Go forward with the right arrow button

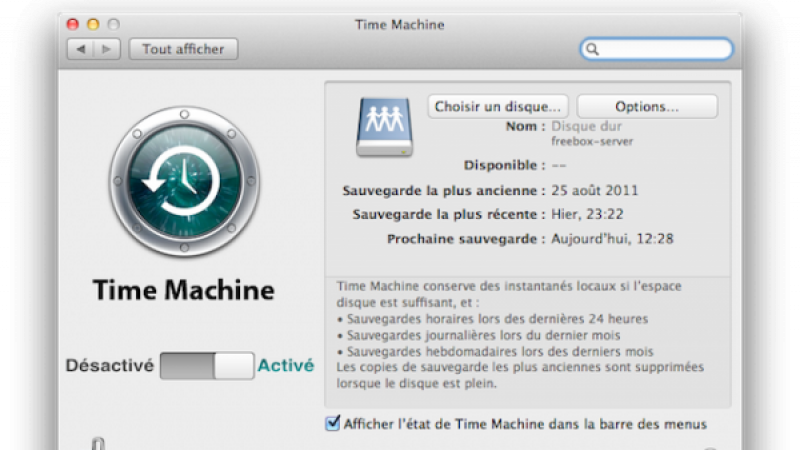(107, 49)
